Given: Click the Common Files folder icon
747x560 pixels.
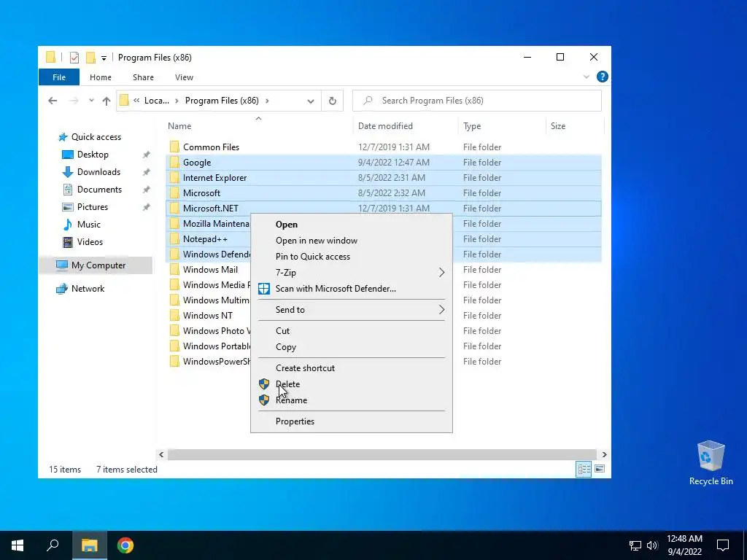Looking at the screenshot, I should (x=175, y=147).
